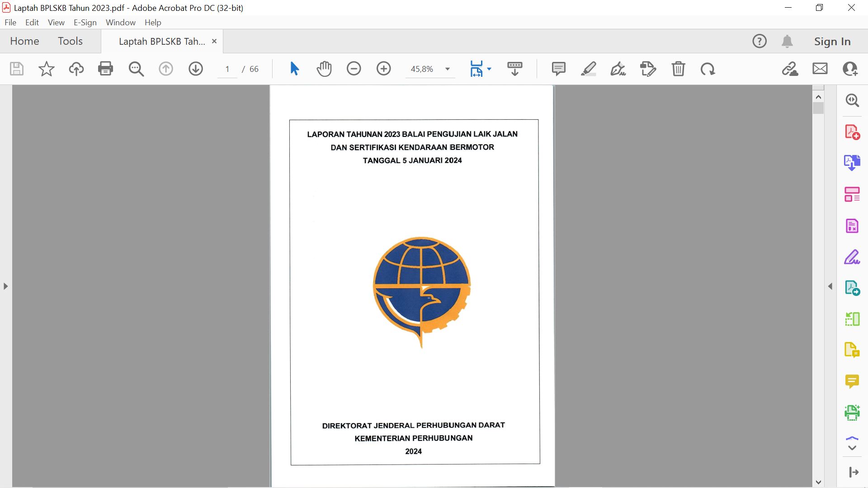This screenshot has width=868, height=488.
Task: Switch to the Home tab
Action: 24,41
